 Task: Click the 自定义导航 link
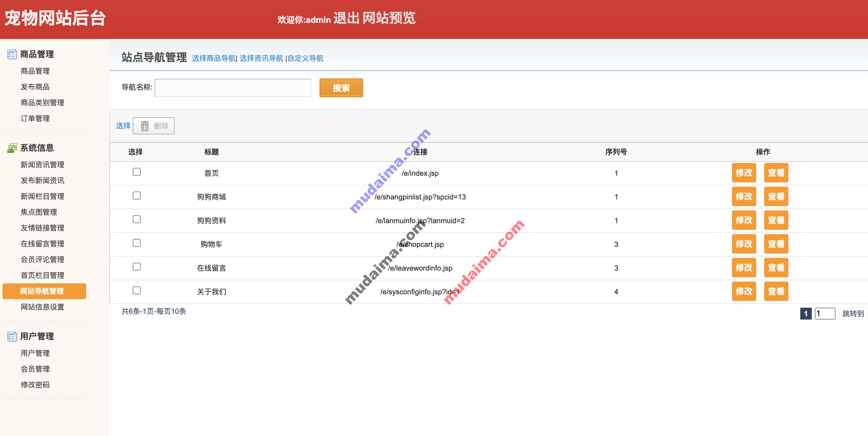(x=306, y=58)
